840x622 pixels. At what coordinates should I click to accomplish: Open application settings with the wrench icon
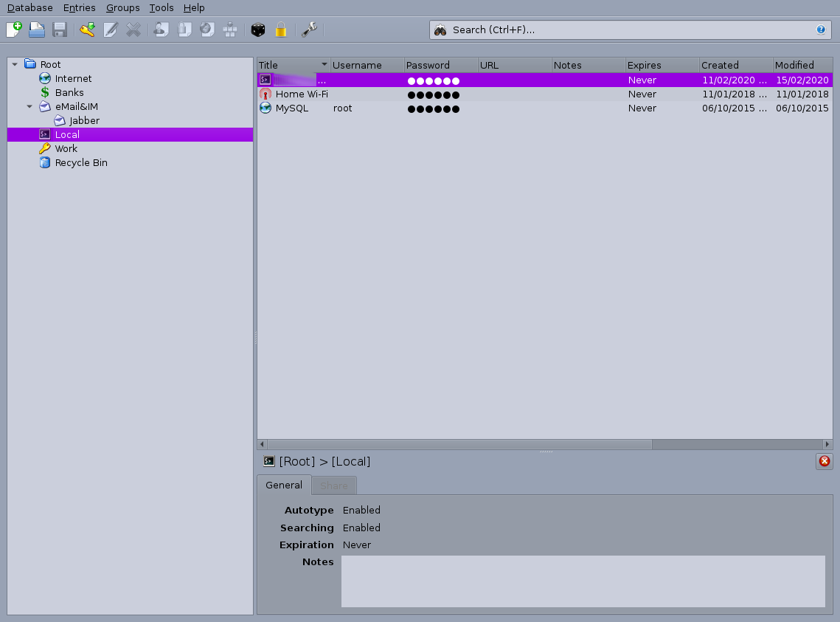point(309,30)
